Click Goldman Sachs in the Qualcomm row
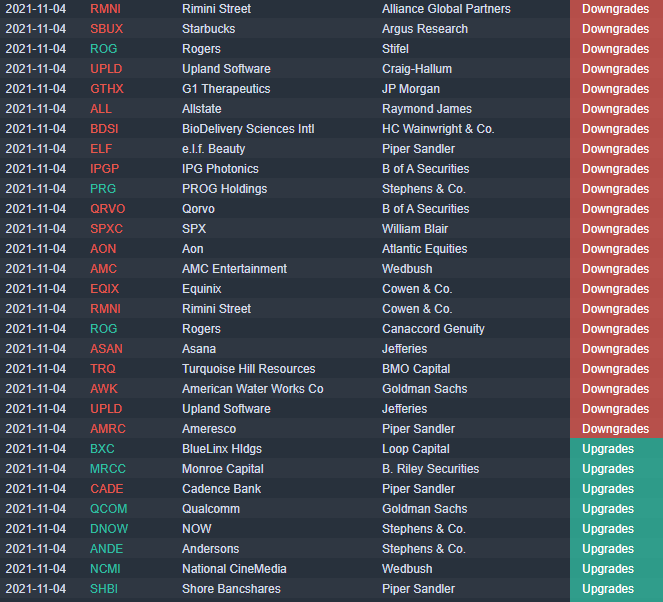 (425, 509)
